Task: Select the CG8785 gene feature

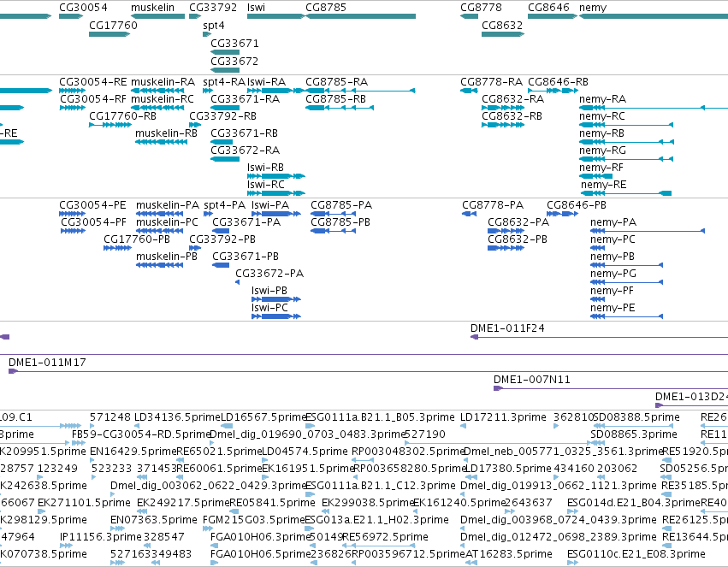Action: [360, 16]
